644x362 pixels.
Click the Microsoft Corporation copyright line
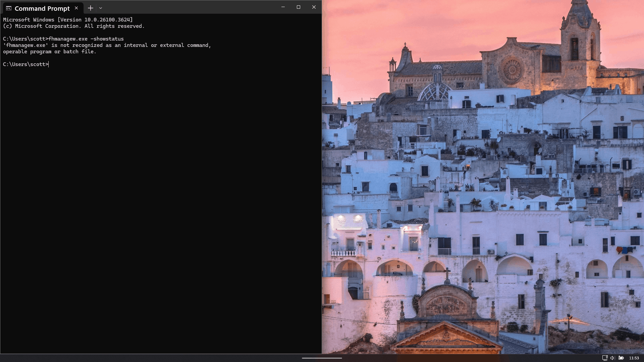74,26
